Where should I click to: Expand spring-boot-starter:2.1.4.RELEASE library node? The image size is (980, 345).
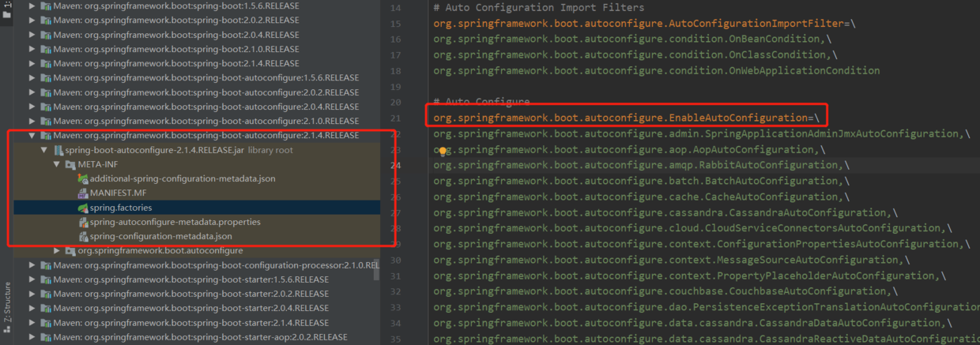coord(32,322)
